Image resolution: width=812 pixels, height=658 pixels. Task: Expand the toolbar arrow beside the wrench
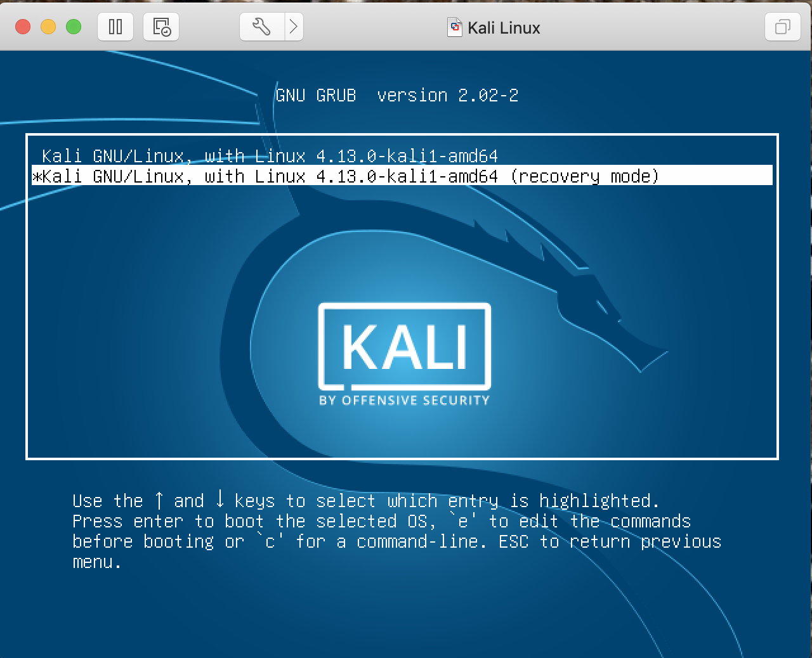coord(294,27)
